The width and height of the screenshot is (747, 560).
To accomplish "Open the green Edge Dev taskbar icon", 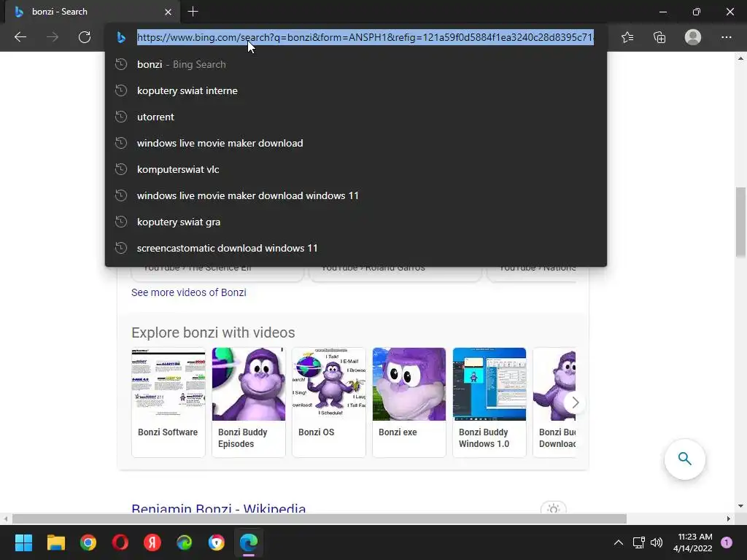I will pyautogui.click(x=185, y=542).
